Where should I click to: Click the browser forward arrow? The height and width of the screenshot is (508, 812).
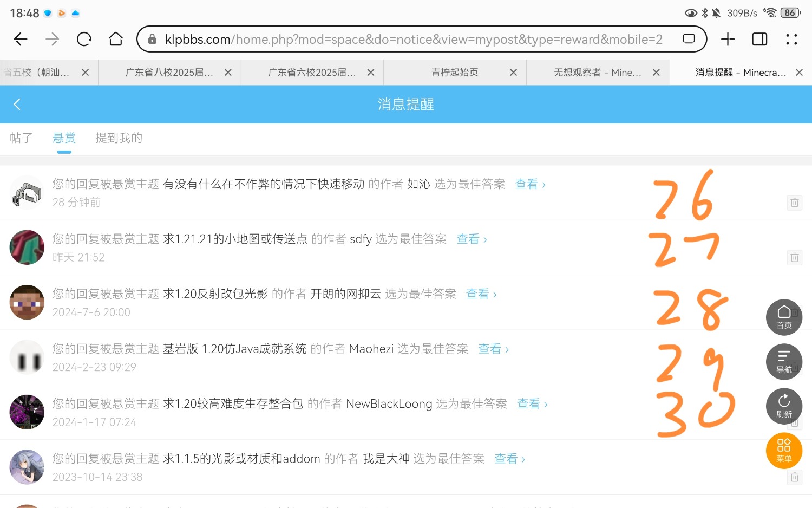[53, 39]
